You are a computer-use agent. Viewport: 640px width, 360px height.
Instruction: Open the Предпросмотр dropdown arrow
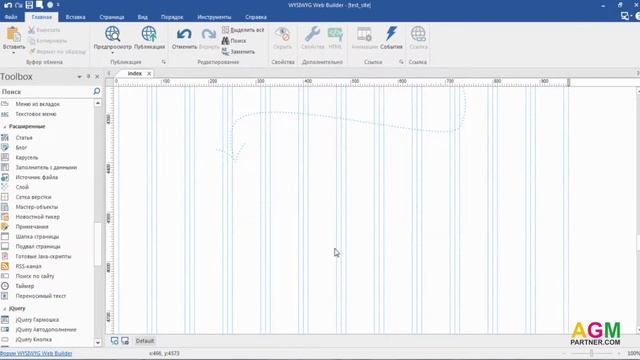click(x=112, y=53)
